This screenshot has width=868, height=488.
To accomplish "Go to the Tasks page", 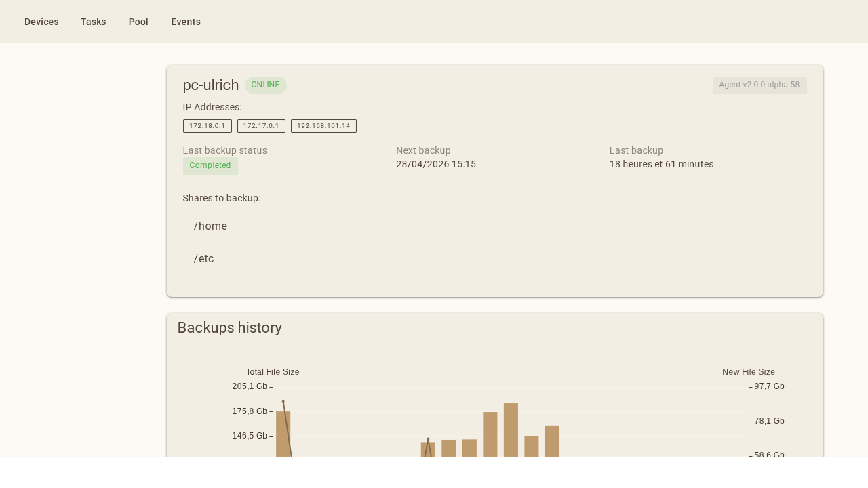I will 94,22.
